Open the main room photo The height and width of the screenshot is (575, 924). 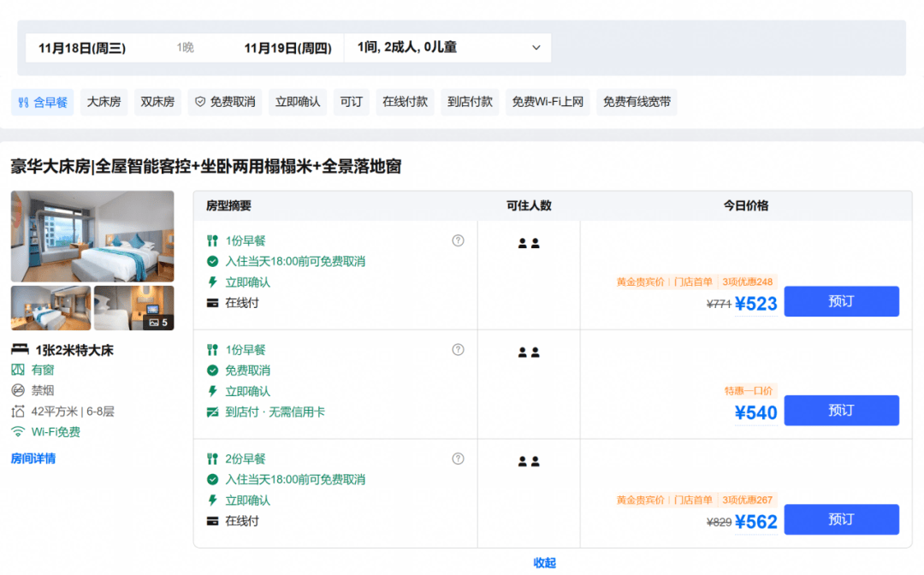pos(92,236)
